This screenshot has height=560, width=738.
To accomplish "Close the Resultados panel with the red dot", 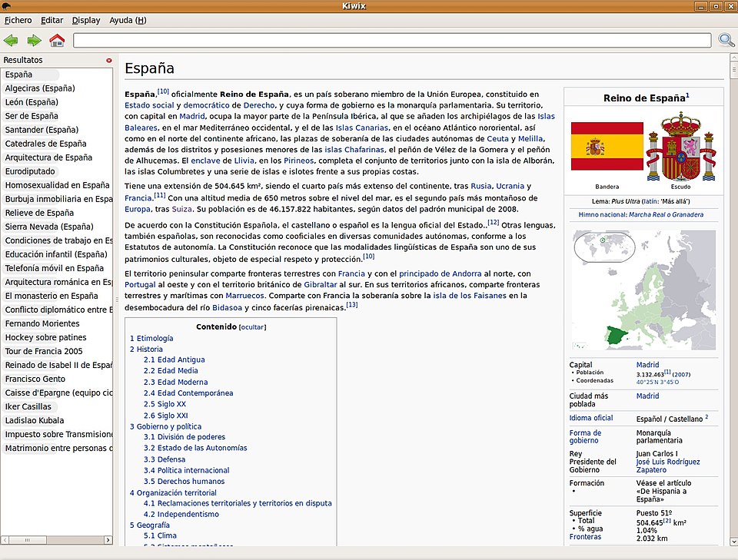I will 108,59.
